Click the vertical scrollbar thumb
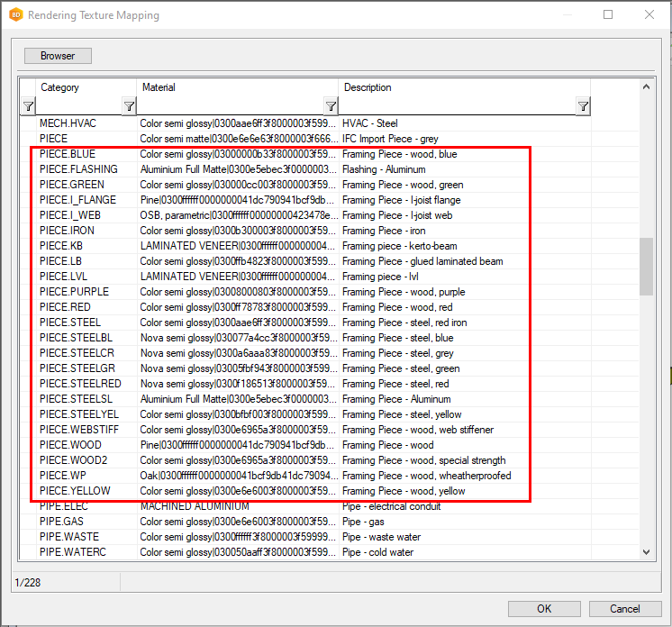This screenshot has width=672, height=627. coord(646,266)
